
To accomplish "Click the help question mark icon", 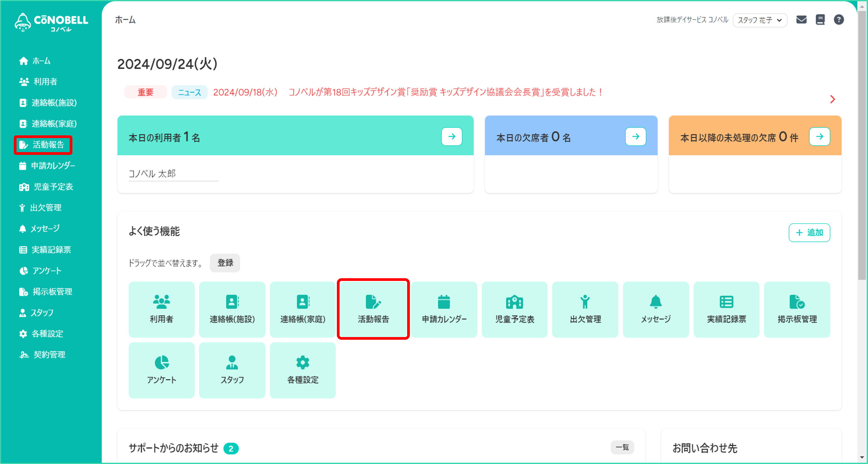I will coord(838,20).
